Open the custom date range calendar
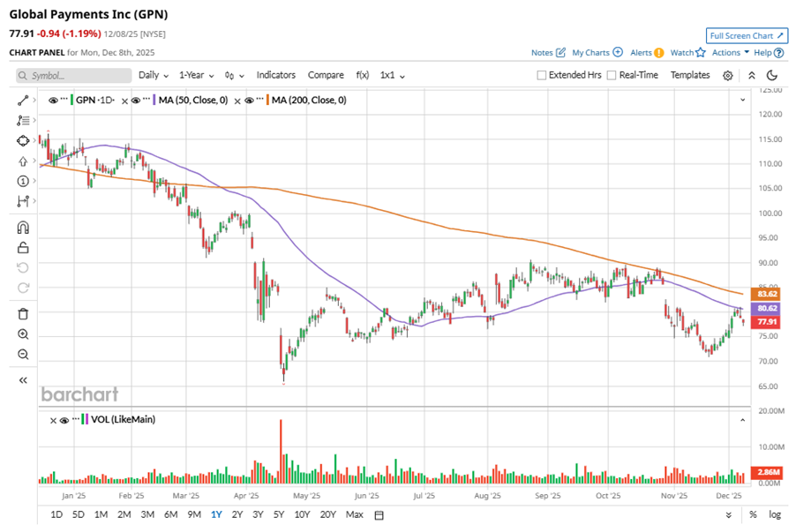 [x=379, y=515]
